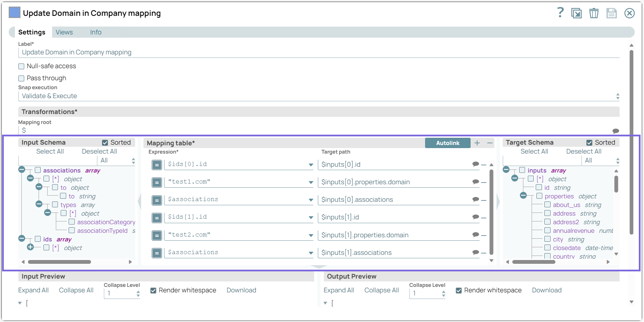Toggle Sorted checkbox in Target Schema
This screenshot has height=322, width=644.
coord(590,143)
